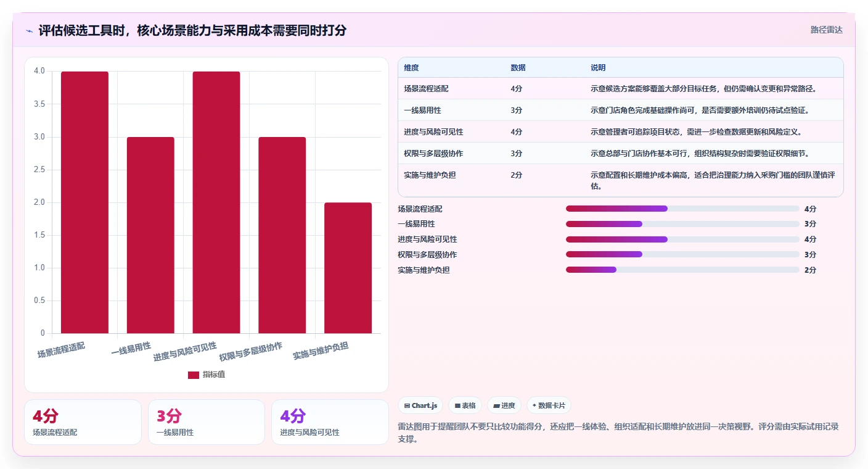Click the 进度与风险可见性 progress bar

(x=682, y=239)
